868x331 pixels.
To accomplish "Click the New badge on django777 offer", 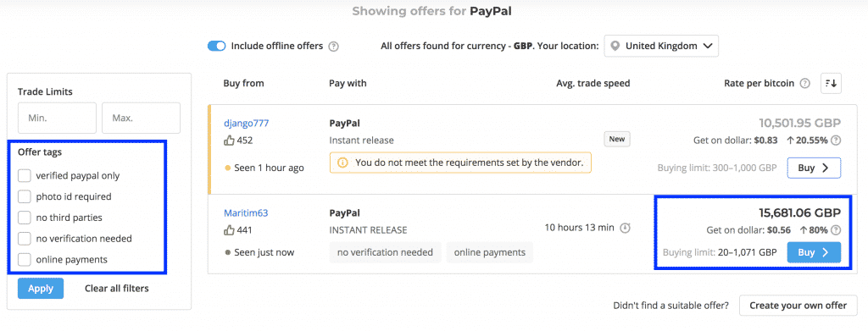I will coord(617,139).
